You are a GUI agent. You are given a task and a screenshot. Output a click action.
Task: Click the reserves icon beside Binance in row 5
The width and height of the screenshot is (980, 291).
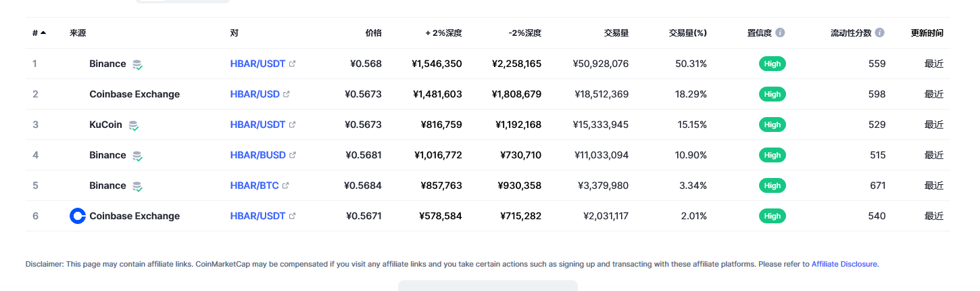pyautogui.click(x=137, y=186)
